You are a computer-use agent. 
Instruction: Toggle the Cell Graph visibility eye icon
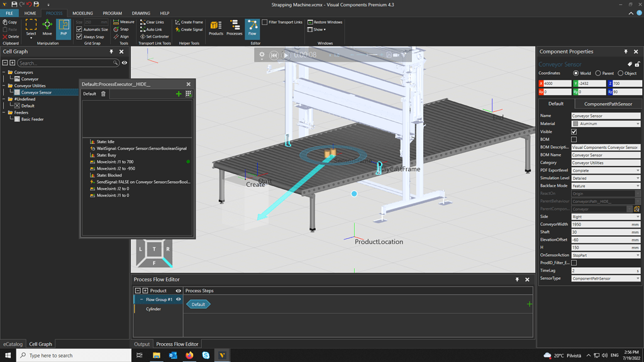(x=125, y=63)
